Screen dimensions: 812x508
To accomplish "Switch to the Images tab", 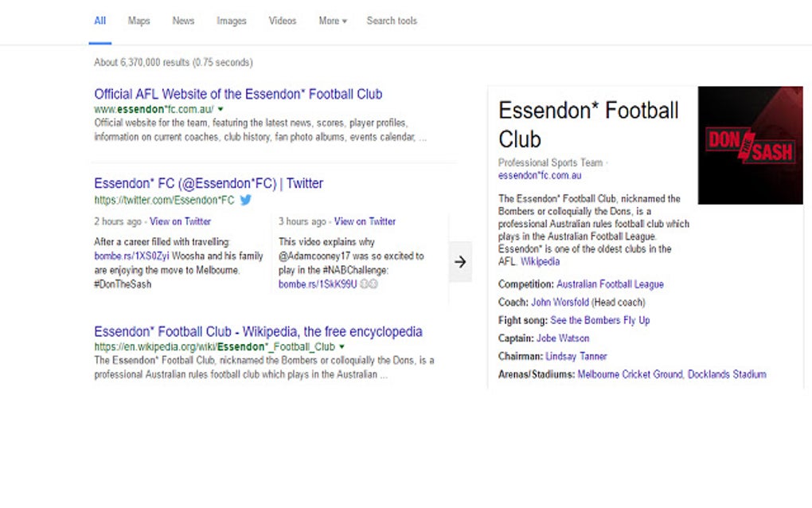I will coord(232,21).
